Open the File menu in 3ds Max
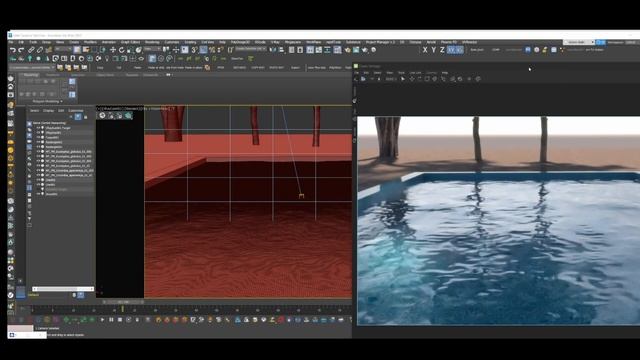This screenshot has width=640, height=360. [11, 42]
